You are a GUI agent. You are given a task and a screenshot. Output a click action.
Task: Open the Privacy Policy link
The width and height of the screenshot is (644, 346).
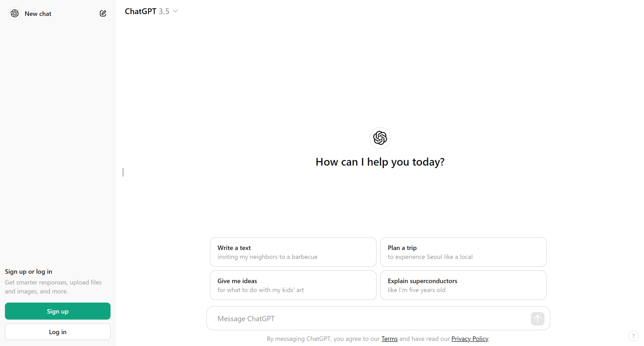click(469, 339)
